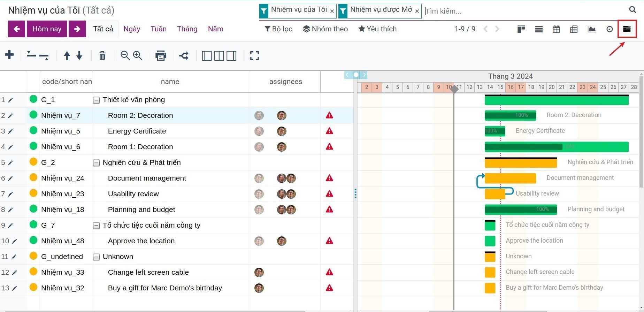Viewport: 644px width, 312px height.
Task: Collapse Tổ chức tiệc cuối năm group
Action: pyautogui.click(x=96, y=226)
